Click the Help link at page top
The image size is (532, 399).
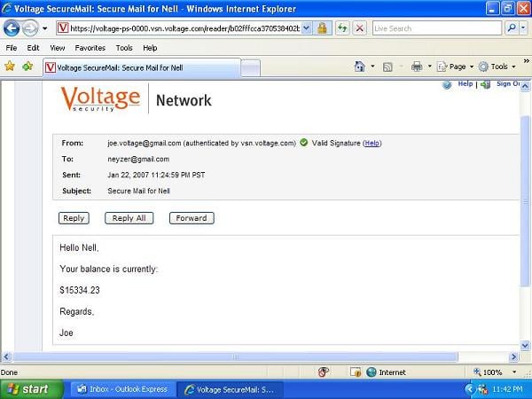click(x=465, y=84)
